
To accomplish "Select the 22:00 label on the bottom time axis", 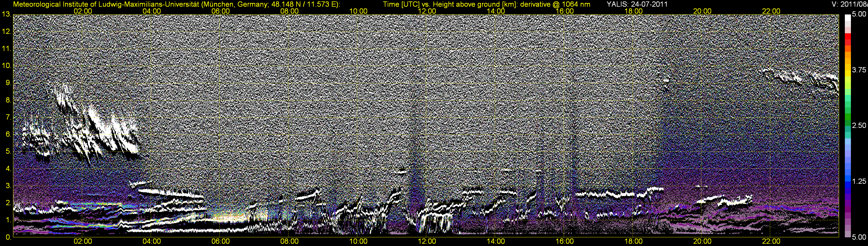I will pyautogui.click(x=771, y=241).
